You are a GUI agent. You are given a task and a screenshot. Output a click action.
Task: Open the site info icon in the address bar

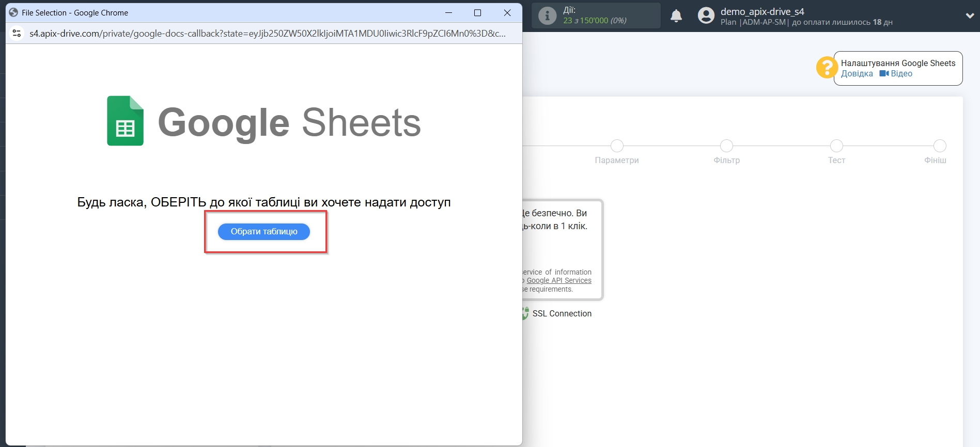pyautogui.click(x=17, y=34)
